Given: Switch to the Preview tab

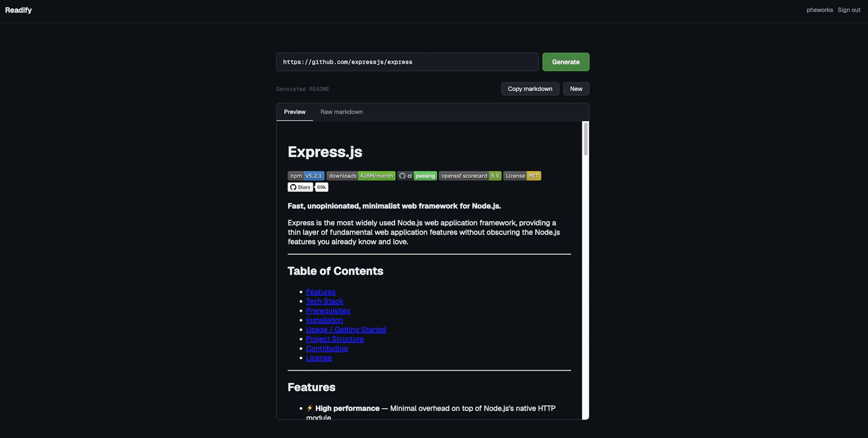Looking at the screenshot, I should click(295, 112).
